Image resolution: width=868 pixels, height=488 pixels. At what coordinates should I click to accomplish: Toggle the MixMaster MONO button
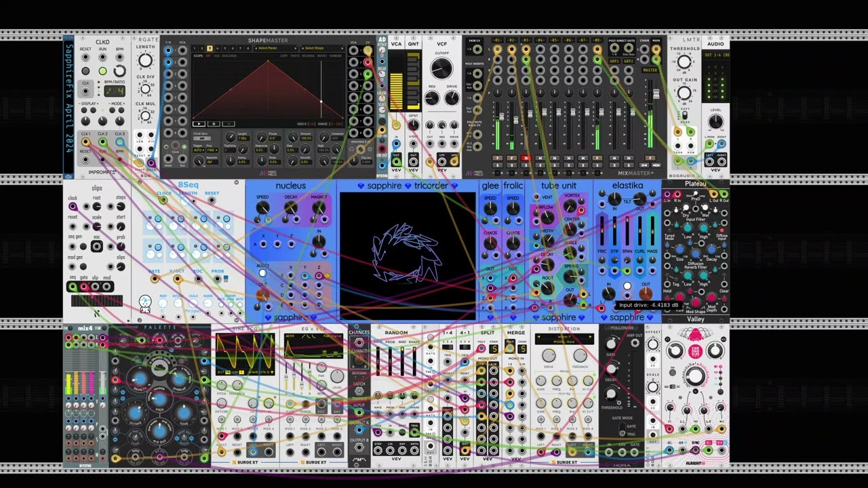(656, 165)
